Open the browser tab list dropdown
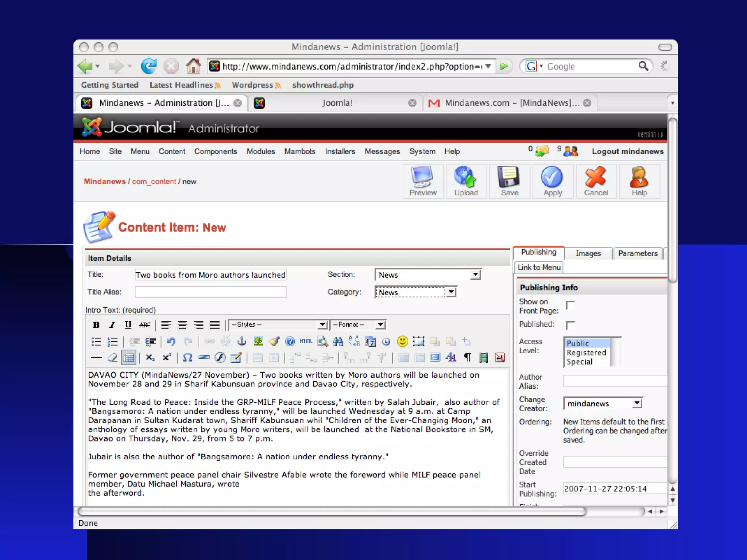Viewport: 747px width, 560px height. coord(672,103)
